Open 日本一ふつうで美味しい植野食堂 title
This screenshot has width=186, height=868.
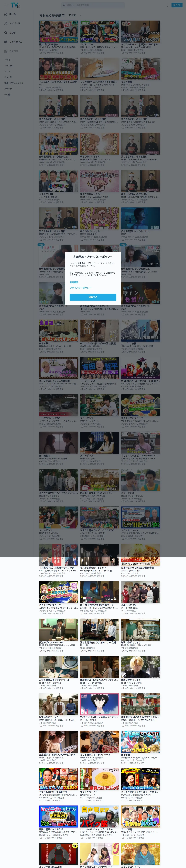(x=137, y=568)
